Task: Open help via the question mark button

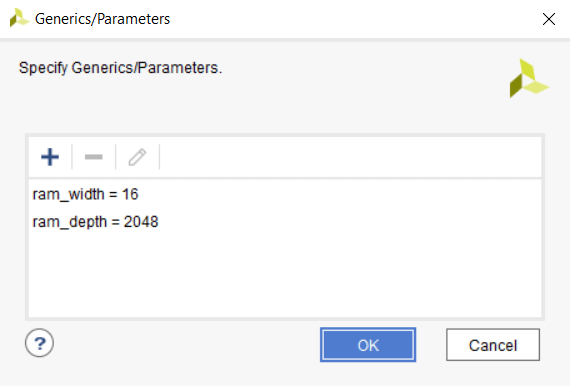Action: [39, 343]
